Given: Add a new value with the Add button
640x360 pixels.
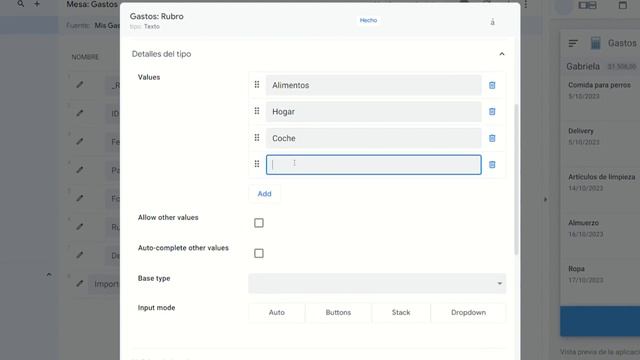Looking at the screenshot, I should point(264,194).
